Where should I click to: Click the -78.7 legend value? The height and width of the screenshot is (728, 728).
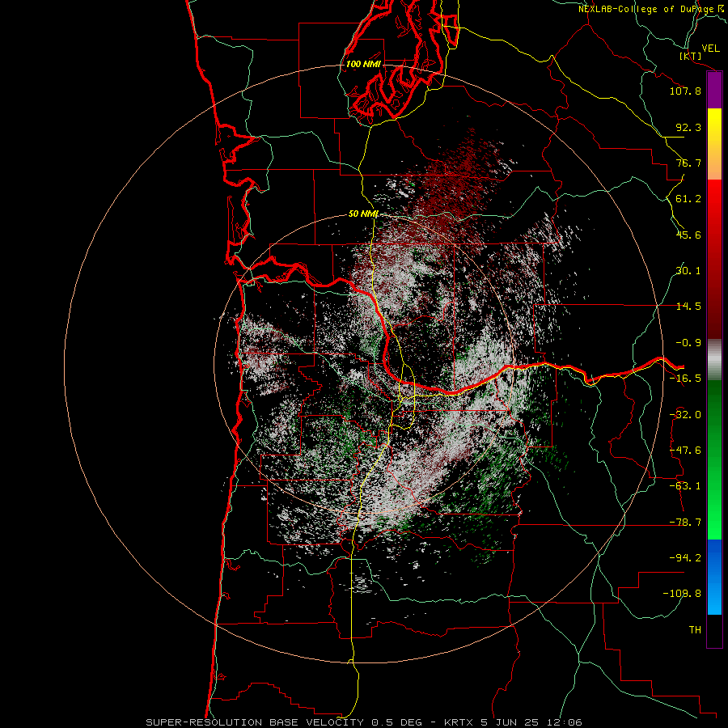coord(685,523)
